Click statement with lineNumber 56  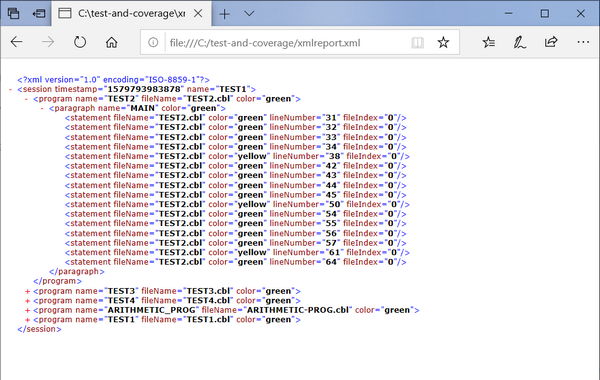[235, 234]
